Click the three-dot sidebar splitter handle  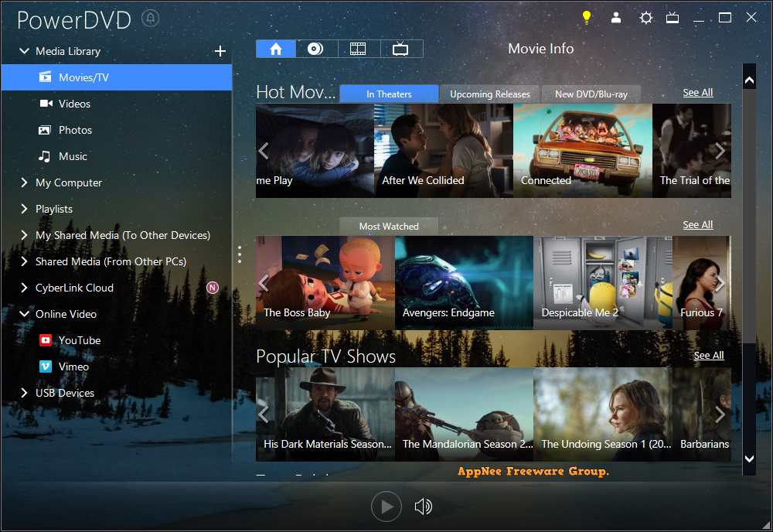(240, 254)
